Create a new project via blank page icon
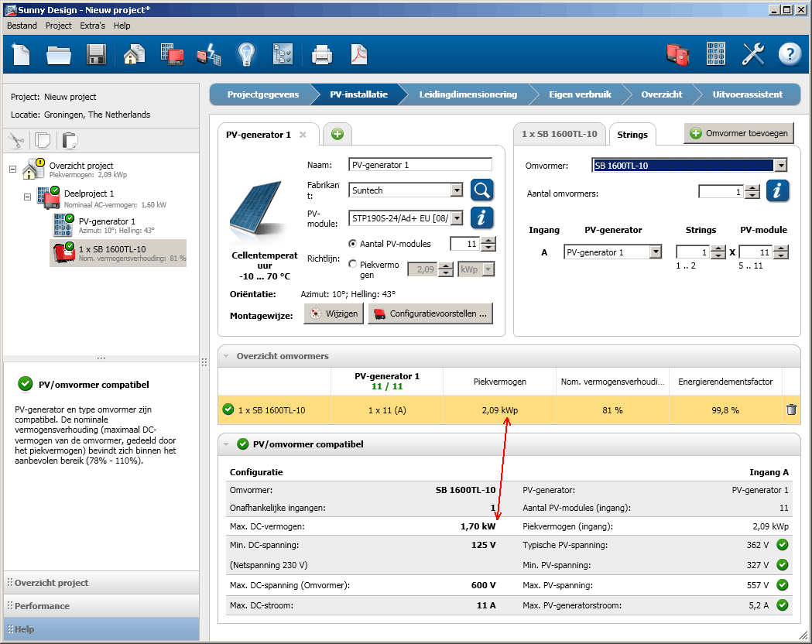This screenshot has width=812, height=644. pos(21,54)
